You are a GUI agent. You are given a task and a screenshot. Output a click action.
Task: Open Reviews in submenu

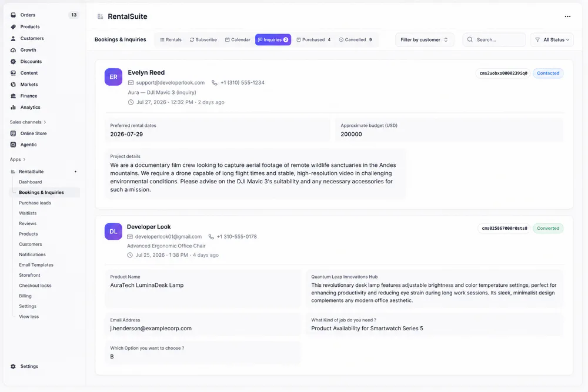[28, 223]
